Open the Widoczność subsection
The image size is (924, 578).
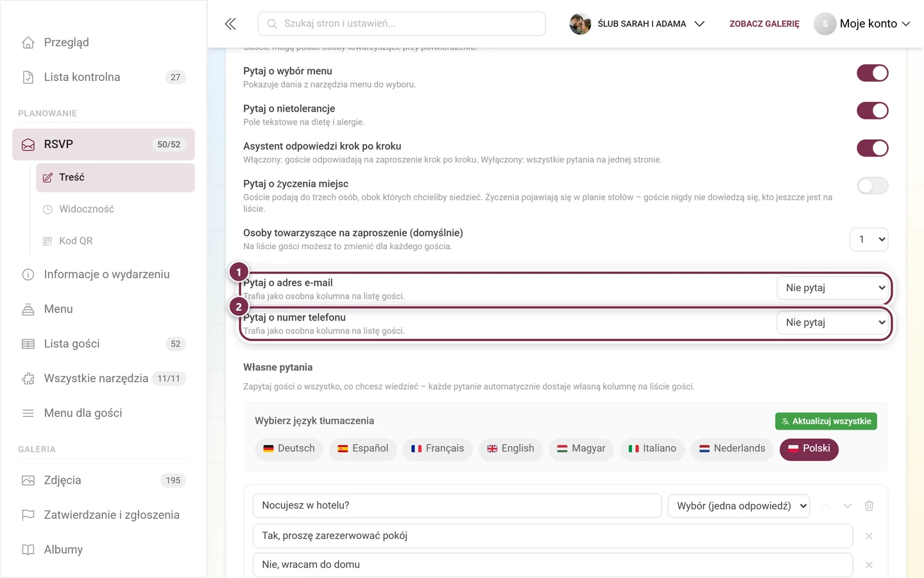pyautogui.click(x=116, y=209)
